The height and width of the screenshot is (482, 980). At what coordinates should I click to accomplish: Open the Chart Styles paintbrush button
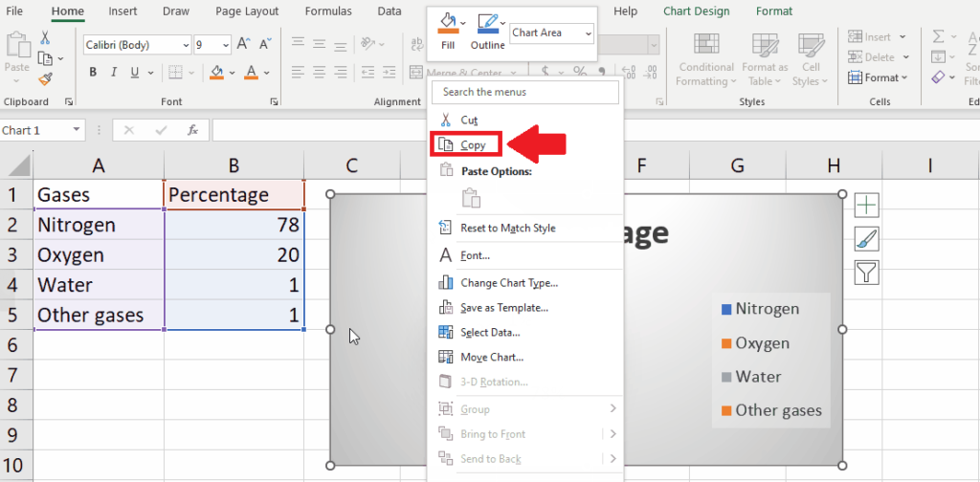867,238
